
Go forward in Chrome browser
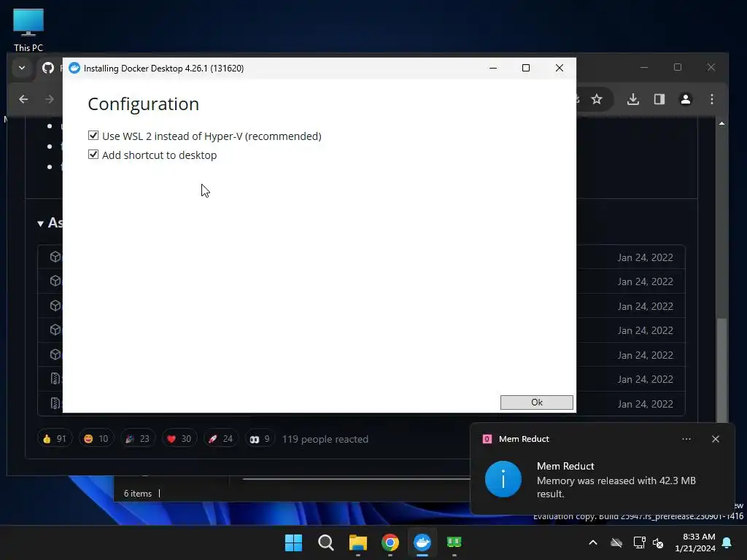[49, 99]
